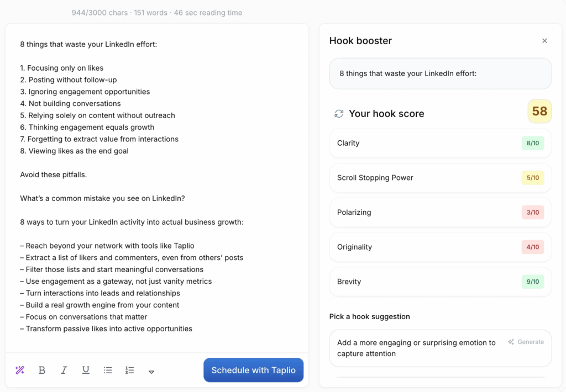The width and height of the screenshot is (566, 392).
Task: Open Scroll Stopping Power score row
Action: (x=440, y=178)
